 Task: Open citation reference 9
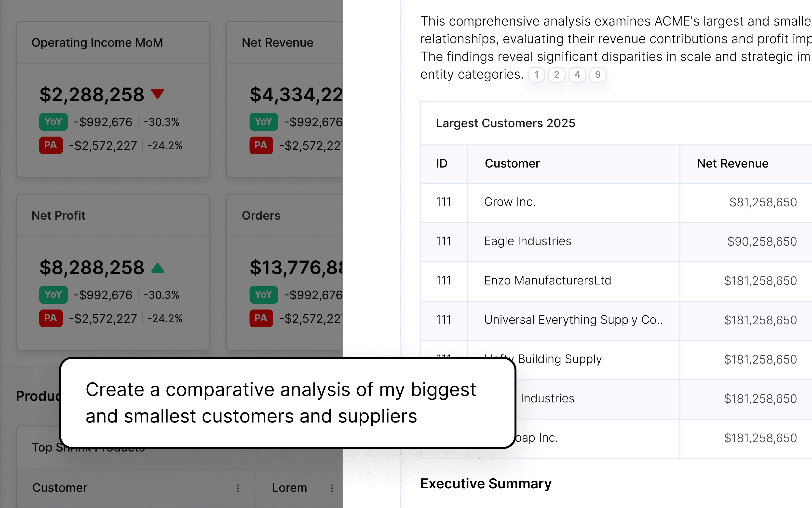[x=598, y=75]
